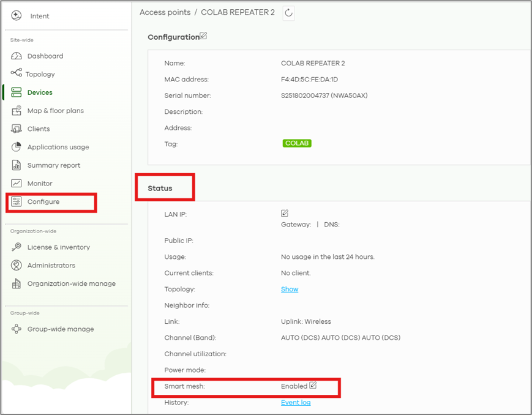Open Administrators page

(x=51, y=266)
